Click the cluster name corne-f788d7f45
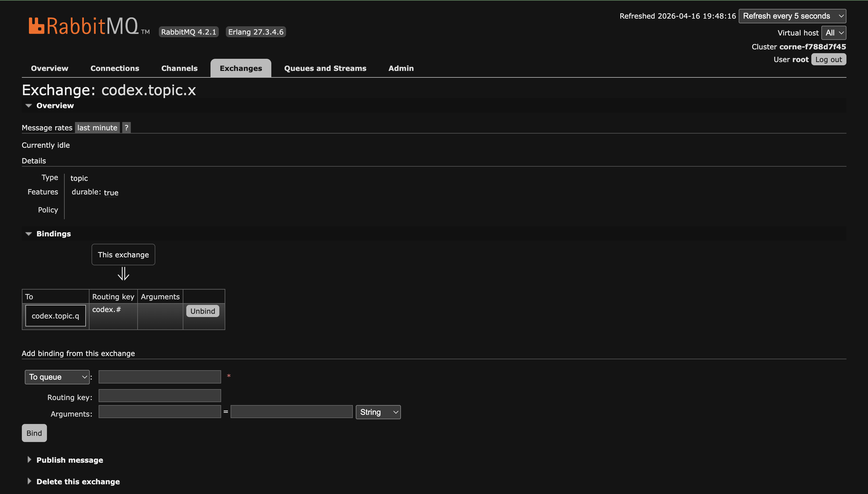This screenshot has width=868, height=494. click(812, 47)
